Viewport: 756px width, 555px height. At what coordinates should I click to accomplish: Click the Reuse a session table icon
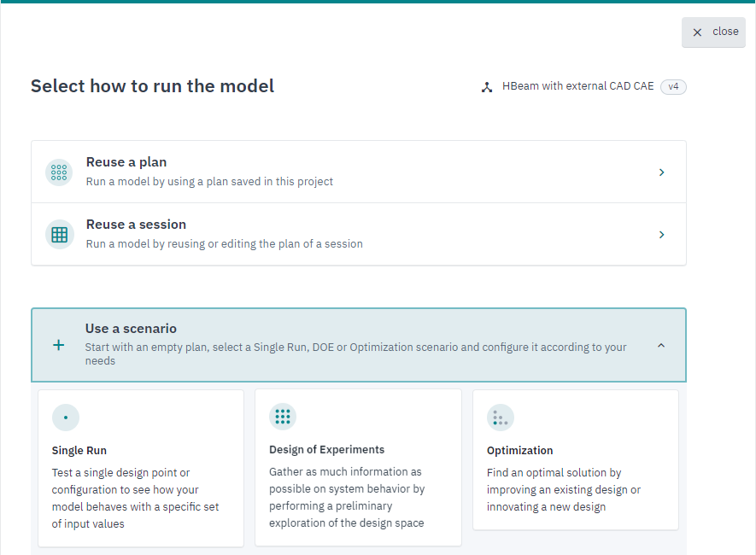pos(59,235)
